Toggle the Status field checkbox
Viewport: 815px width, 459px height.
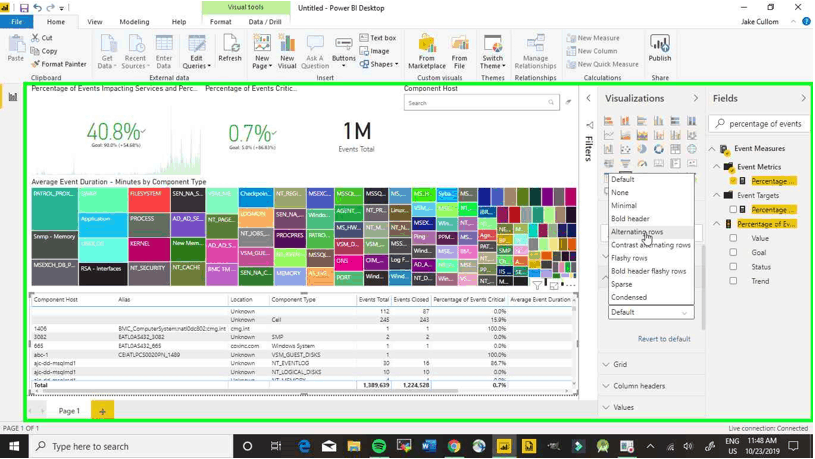(x=733, y=267)
